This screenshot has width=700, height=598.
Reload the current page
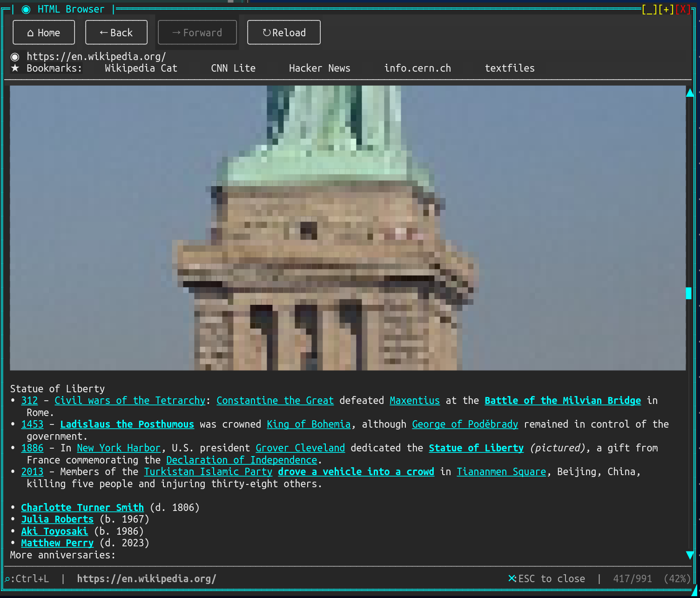(x=284, y=33)
